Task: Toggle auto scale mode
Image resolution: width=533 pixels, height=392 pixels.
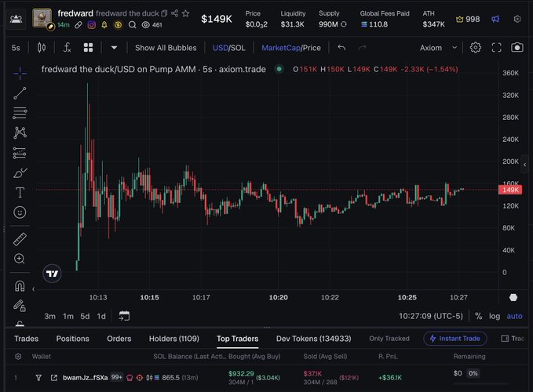Action: coord(514,316)
